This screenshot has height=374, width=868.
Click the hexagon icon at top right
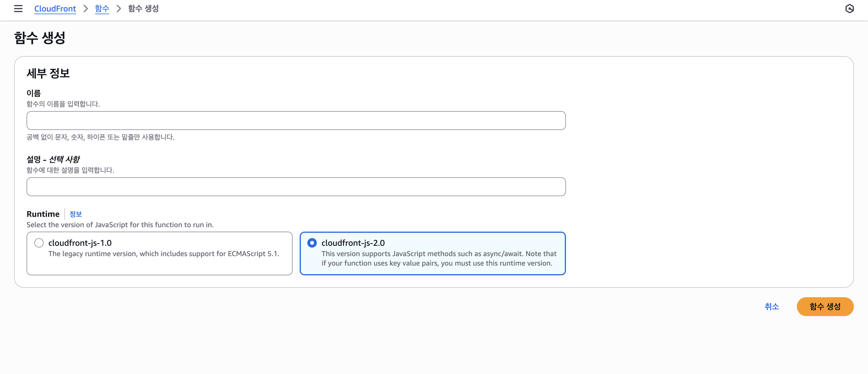click(849, 9)
